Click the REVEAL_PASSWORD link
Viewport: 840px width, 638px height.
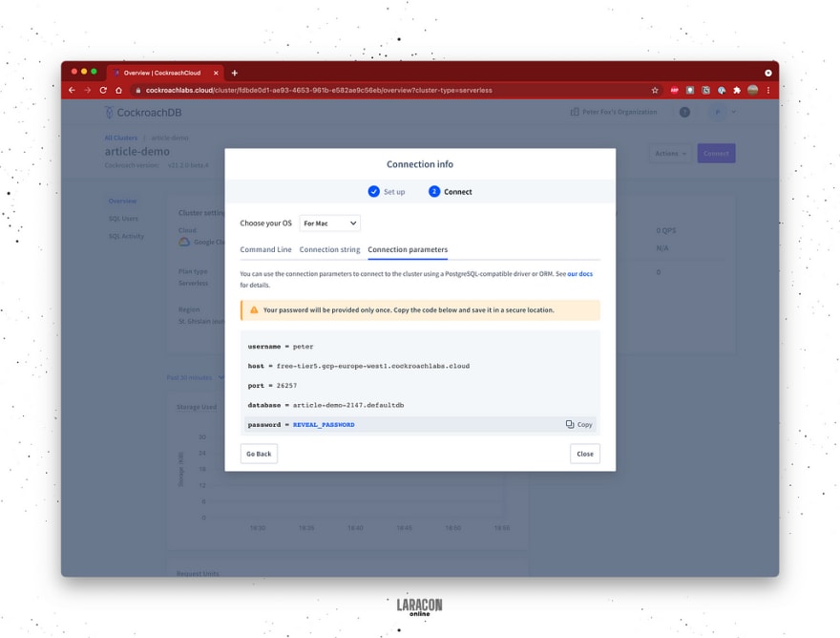point(324,425)
